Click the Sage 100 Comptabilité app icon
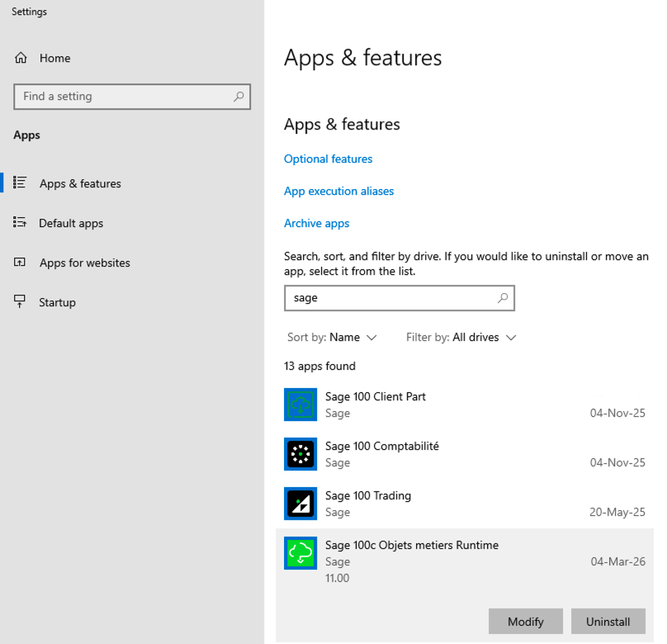The width and height of the screenshot is (667, 644). coord(300,454)
